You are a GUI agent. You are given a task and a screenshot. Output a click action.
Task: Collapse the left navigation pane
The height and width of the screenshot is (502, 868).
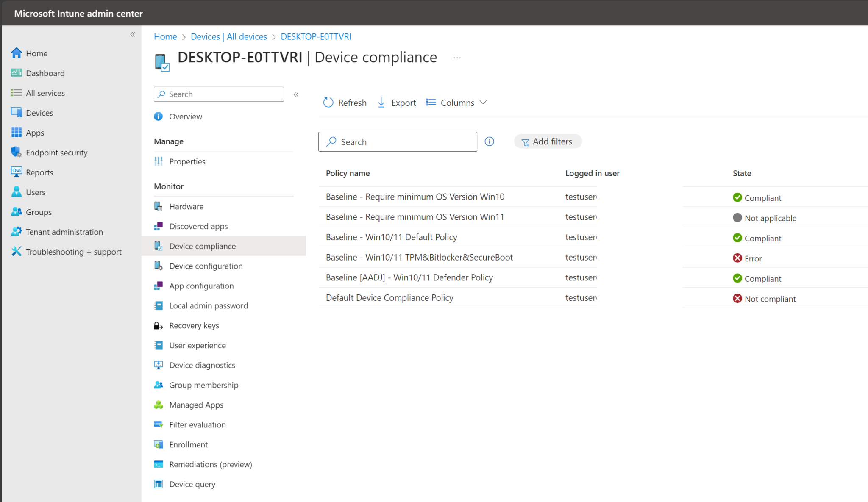(132, 34)
